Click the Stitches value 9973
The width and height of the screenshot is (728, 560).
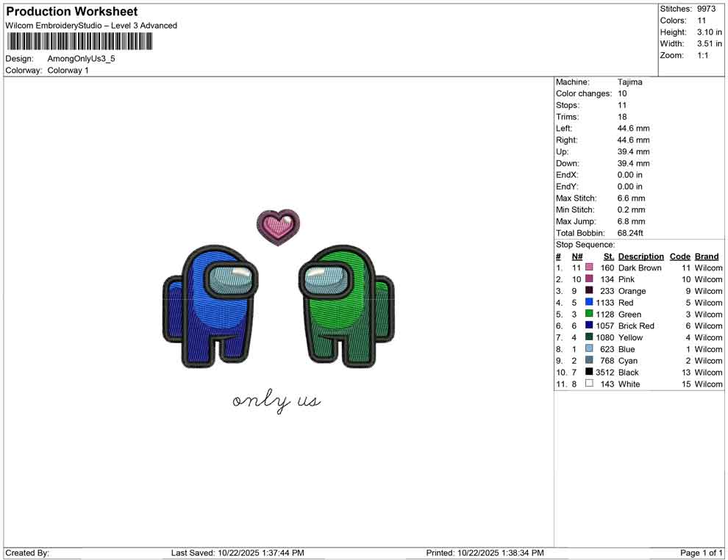click(x=706, y=9)
